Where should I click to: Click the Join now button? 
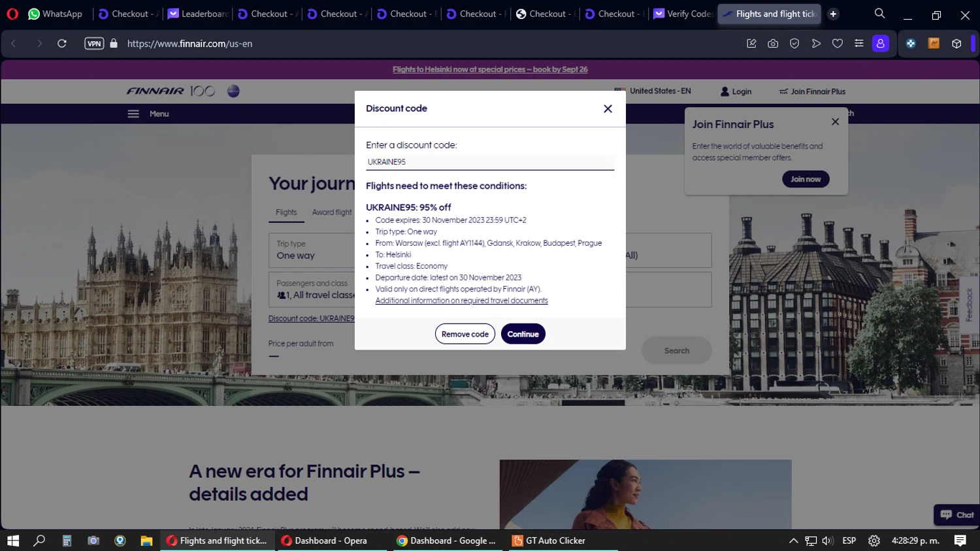tap(806, 179)
